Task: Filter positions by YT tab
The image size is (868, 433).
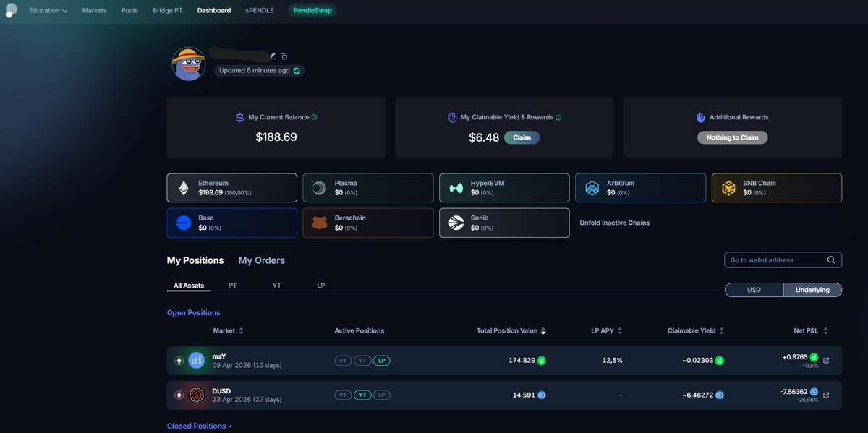Action: pos(276,286)
